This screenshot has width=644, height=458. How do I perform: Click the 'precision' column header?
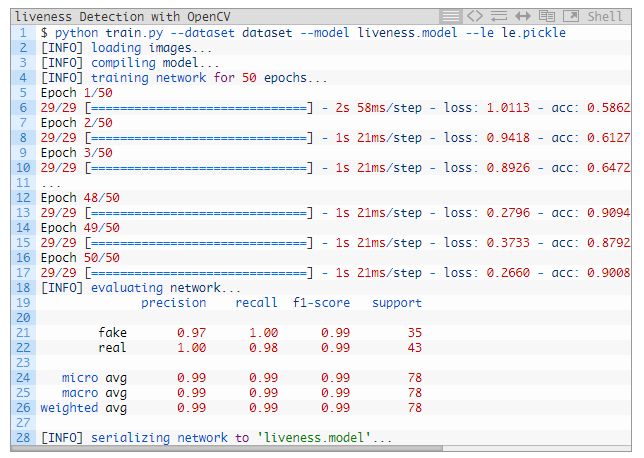173,303
